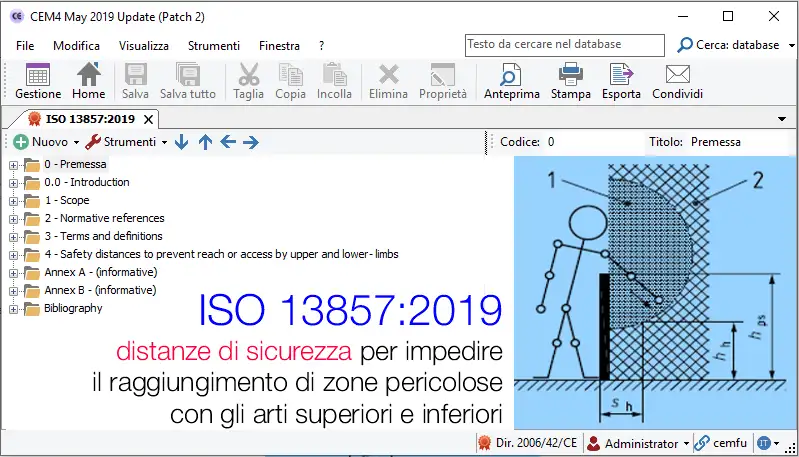Open the language dropdown arrow
The image size is (799, 457).
(777, 444)
